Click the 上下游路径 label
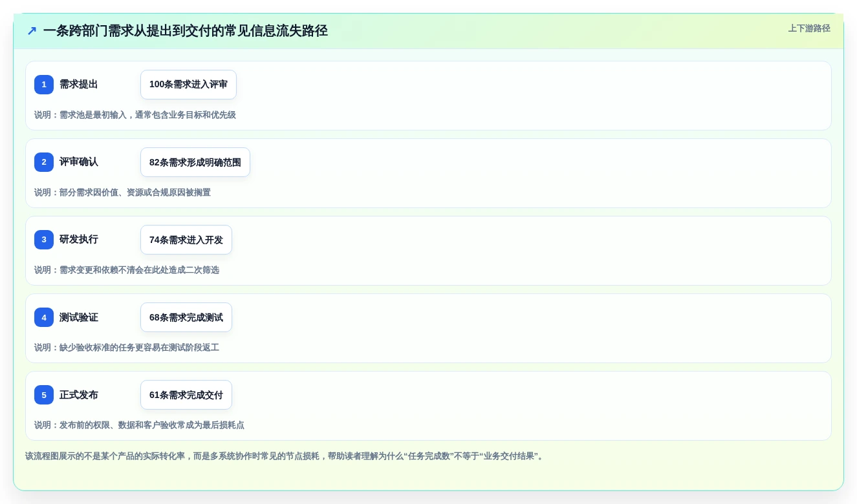 coord(809,28)
